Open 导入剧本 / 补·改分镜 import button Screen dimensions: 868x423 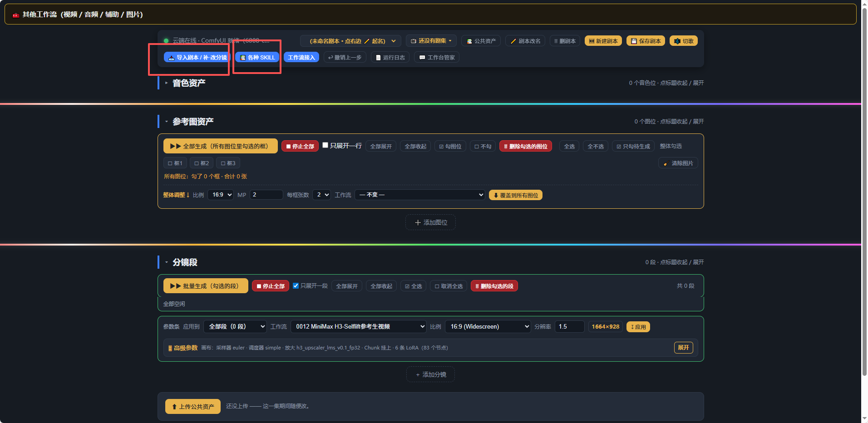point(197,58)
